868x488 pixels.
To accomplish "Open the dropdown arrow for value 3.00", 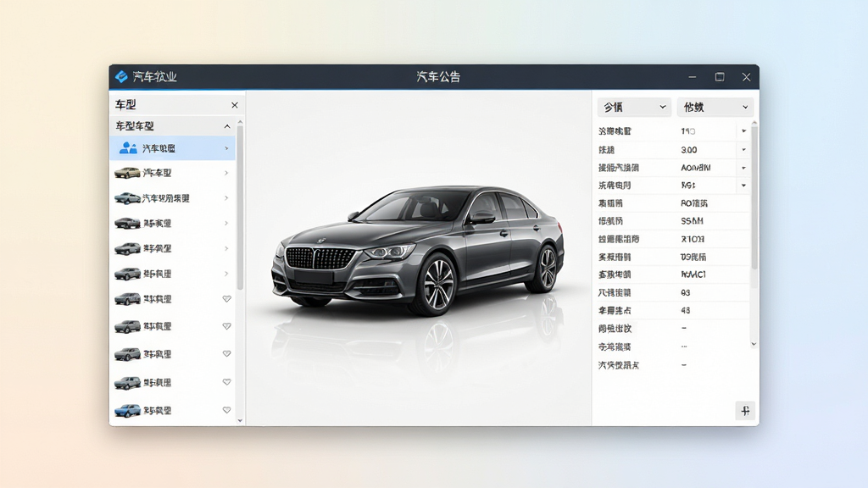I will coord(744,150).
